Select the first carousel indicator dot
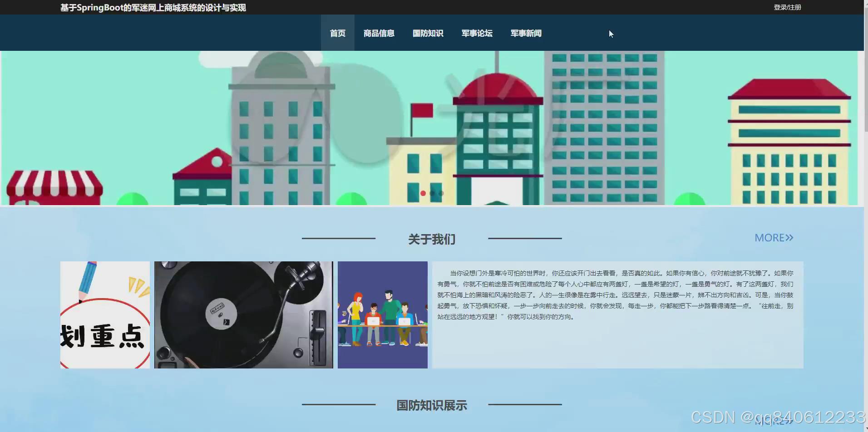Viewport: 868px width, 432px height. pyautogui.click(x=423, y=193)
